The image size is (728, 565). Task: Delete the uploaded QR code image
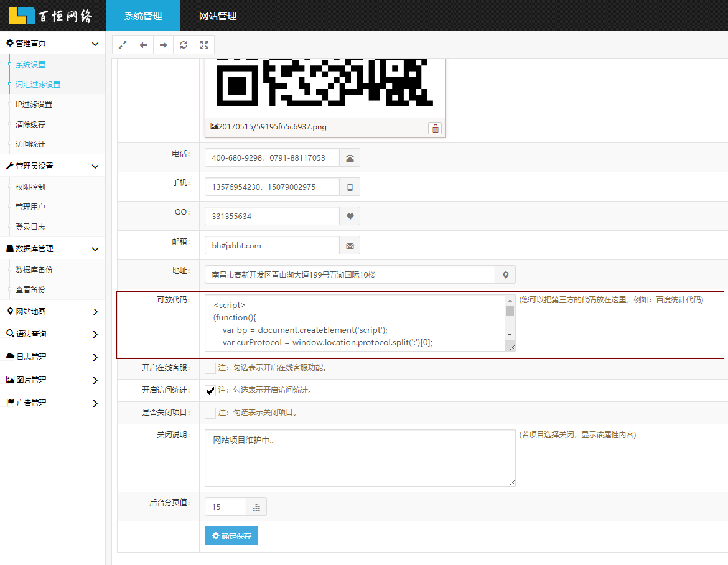pos(435,128)
